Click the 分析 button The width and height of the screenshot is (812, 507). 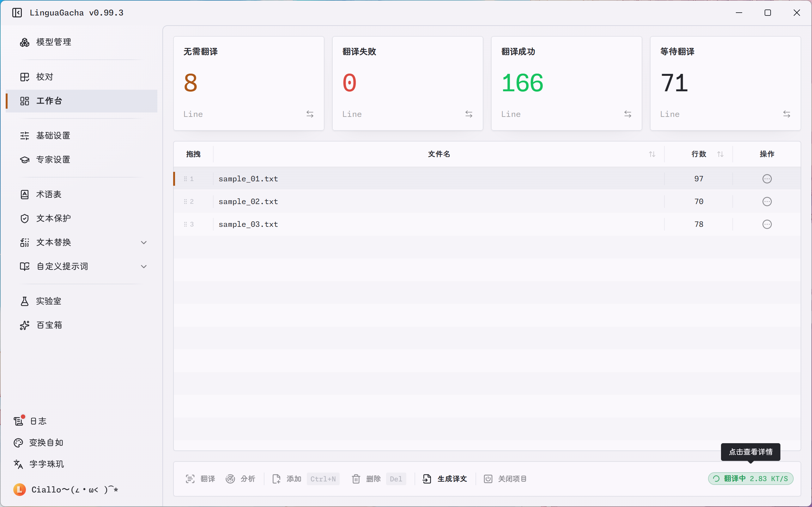(240, 479)
